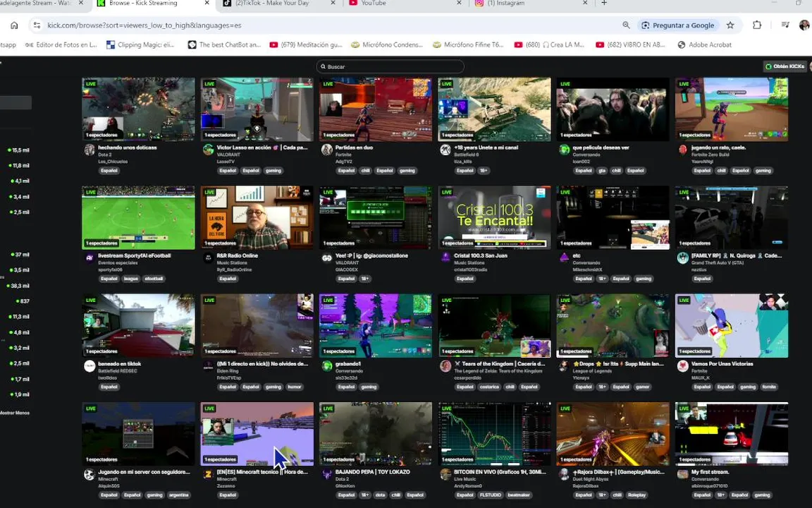The width and height of the screenshot is (812, 508).
Task: Switch to the YouTube tab
Action: coord(404,3)
